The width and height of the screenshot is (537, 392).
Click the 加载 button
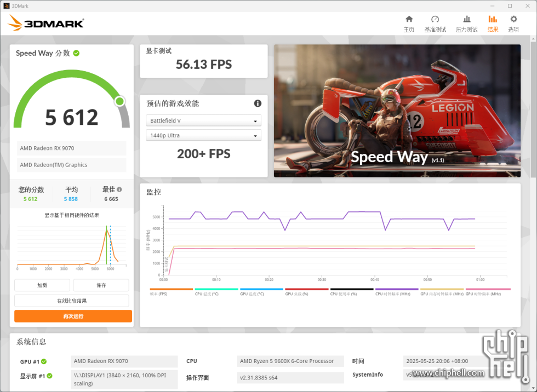42,285
